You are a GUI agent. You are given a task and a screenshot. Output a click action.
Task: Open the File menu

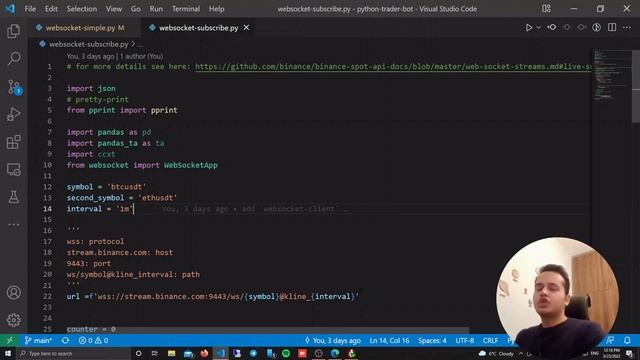point(30,9)
